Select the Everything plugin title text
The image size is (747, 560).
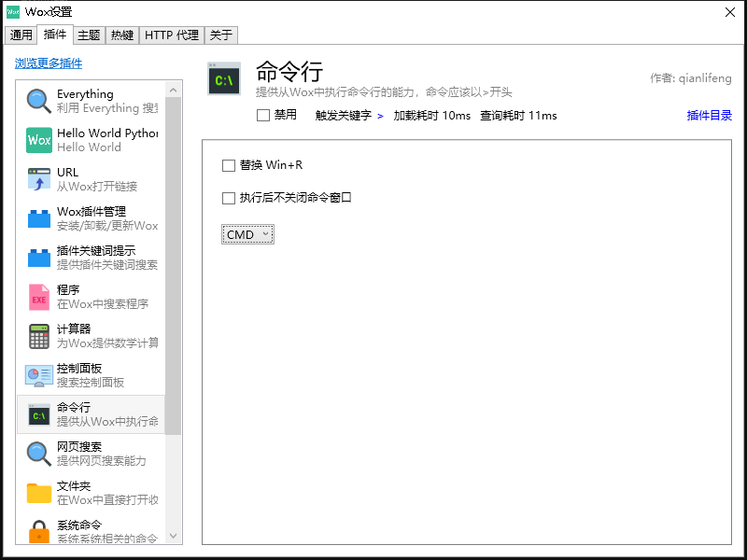pyautogui.click(x=85, y=94)
